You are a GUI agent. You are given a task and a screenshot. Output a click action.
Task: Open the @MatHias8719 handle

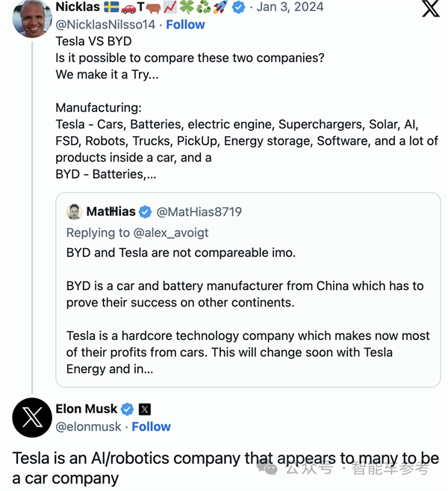click(x=199, y=211)
